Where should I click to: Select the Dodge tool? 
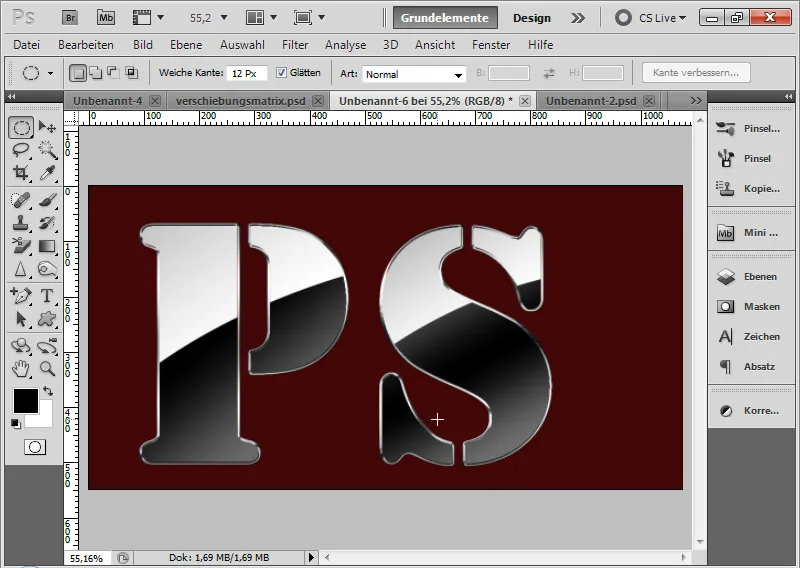[x=47, y=269]
